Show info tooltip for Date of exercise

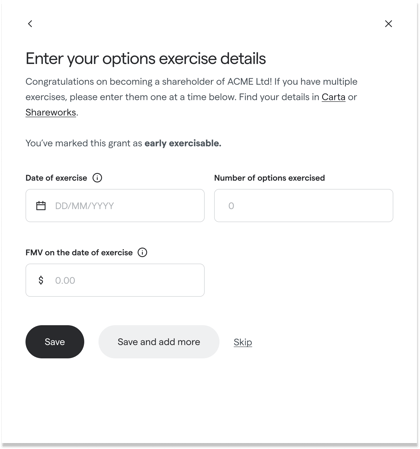(97, 178)
